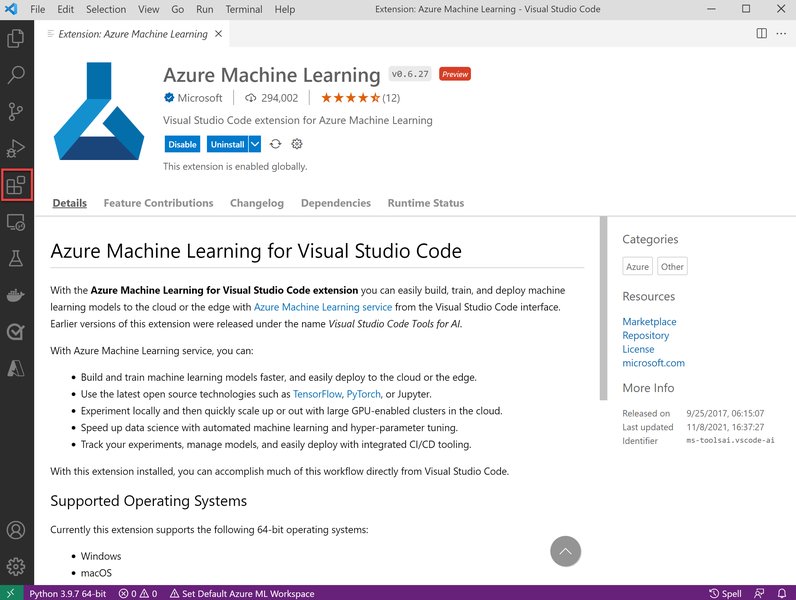Image resolution: width=796 pixels, height=600 pixels.
Task: Expand the Uninstall dropdown arrow
Action: point(255,144)
